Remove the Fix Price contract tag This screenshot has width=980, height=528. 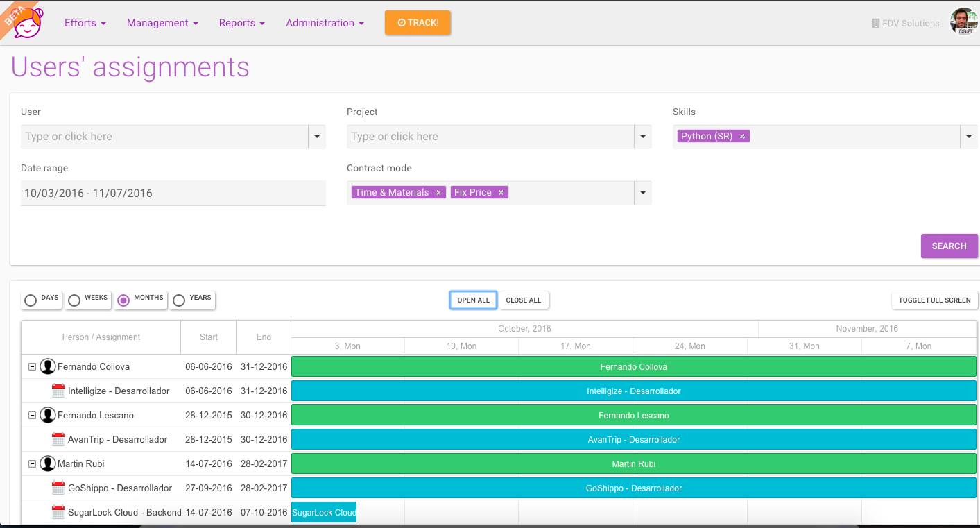pyautogui.click(x=500, y=193)
